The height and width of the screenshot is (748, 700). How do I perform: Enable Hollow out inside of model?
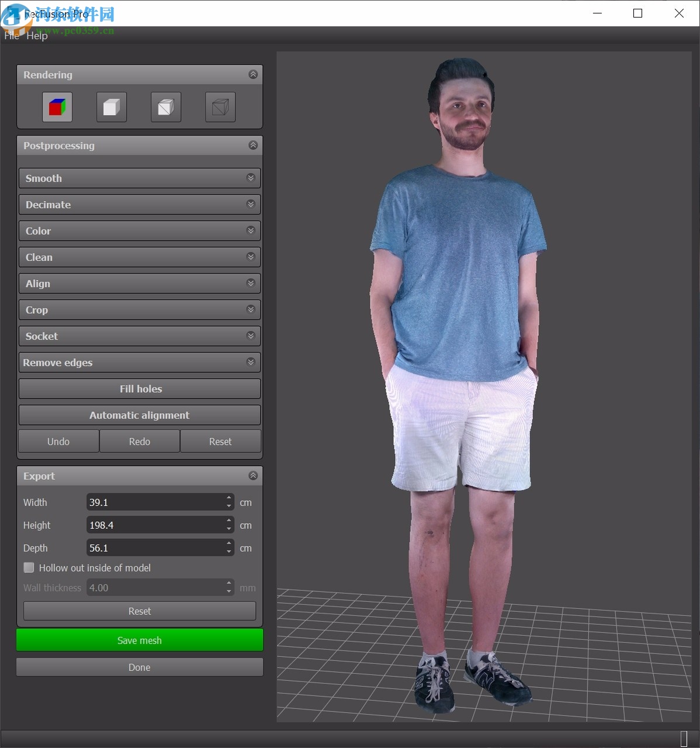(x=29, y=567)
